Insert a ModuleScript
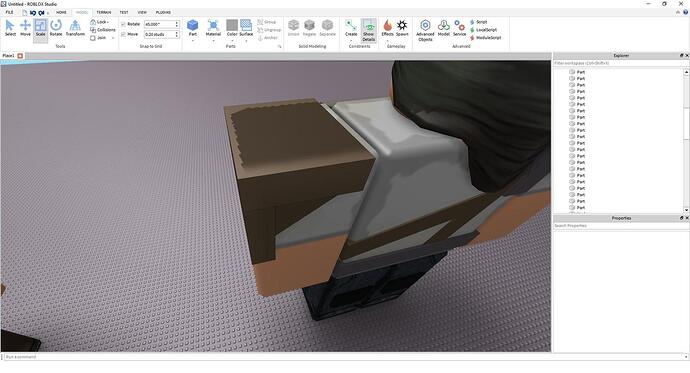This screenshot has height=373, width=690. pos(485,38)
